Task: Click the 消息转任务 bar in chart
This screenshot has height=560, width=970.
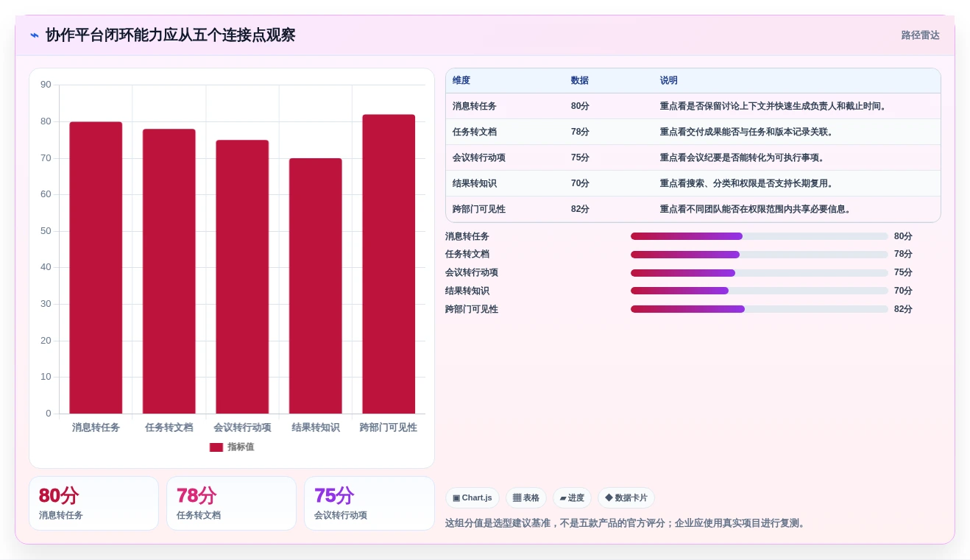Action: pos(96,268)
